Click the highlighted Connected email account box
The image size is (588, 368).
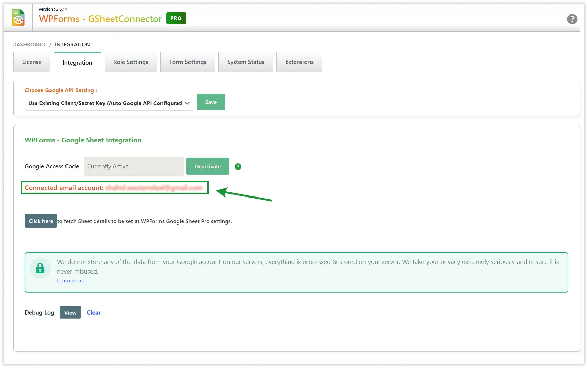click(x=115, y=188)
